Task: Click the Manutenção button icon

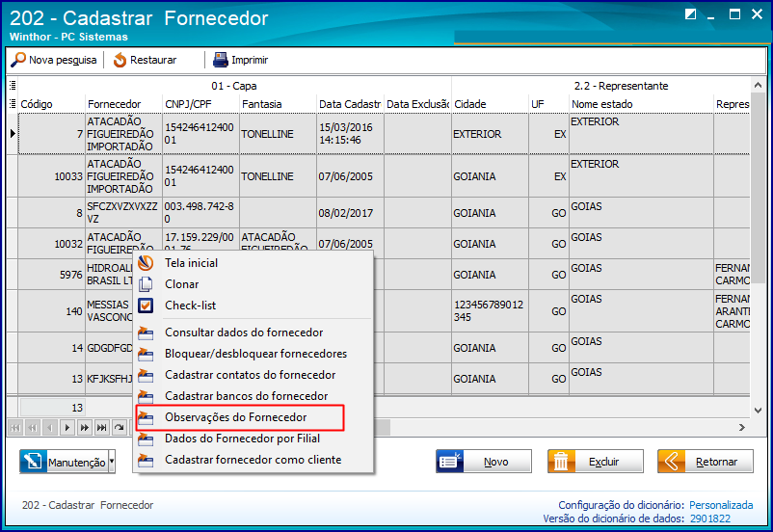Action: tap(34, 462)
